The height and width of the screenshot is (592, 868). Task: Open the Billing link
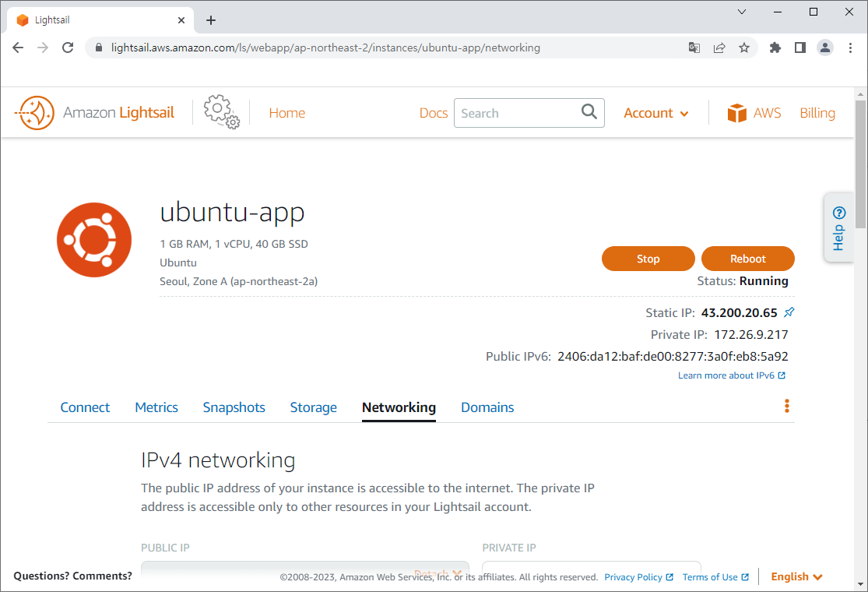(817, 113)
